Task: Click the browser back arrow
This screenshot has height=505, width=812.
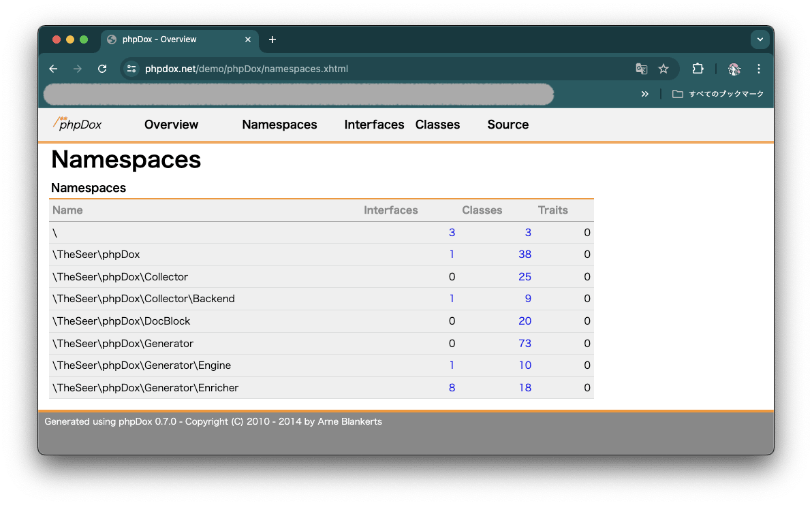Action: point(53,69)
